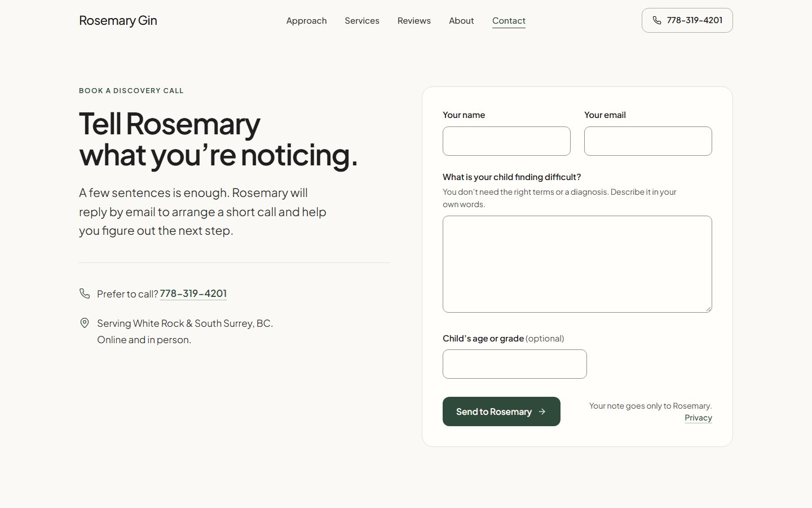Click the map pin location icon
The image size is (812, 508).
tap(85, 323)
